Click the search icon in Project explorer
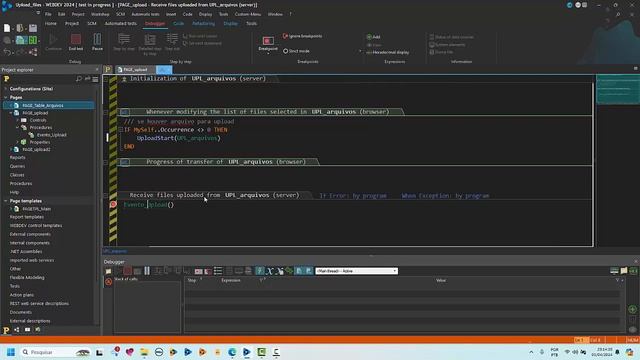This screenshot has height=360, width=640. tap(79, 79)
